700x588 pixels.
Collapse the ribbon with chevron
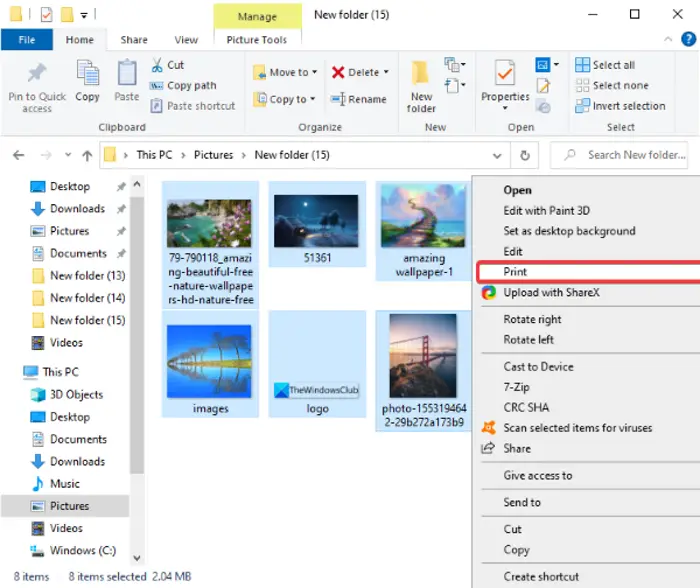[x=668, y=39]
